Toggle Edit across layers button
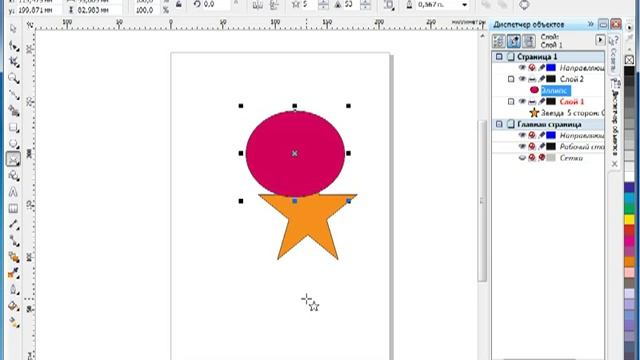This screenshot has width=640, height=360. coord(514,41)
